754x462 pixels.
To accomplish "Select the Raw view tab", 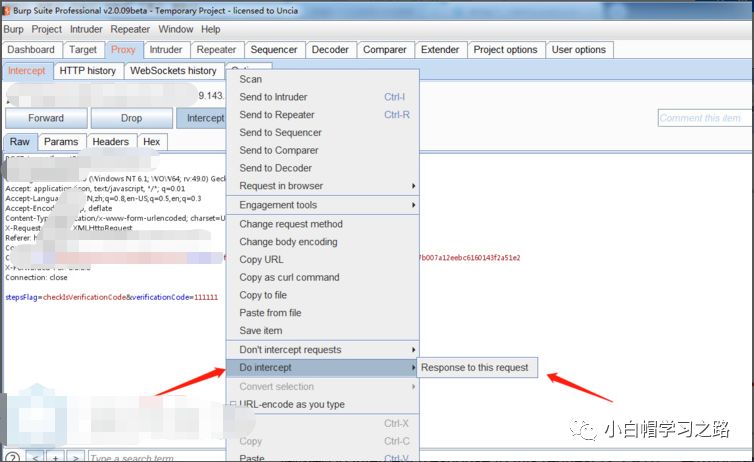I will click(20, 142).
